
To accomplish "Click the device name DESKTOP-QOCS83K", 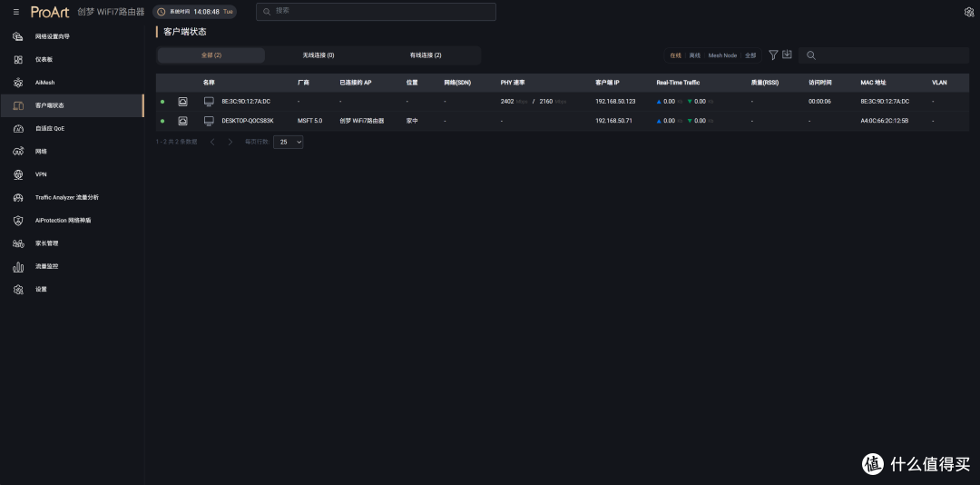I will [248, 121].
